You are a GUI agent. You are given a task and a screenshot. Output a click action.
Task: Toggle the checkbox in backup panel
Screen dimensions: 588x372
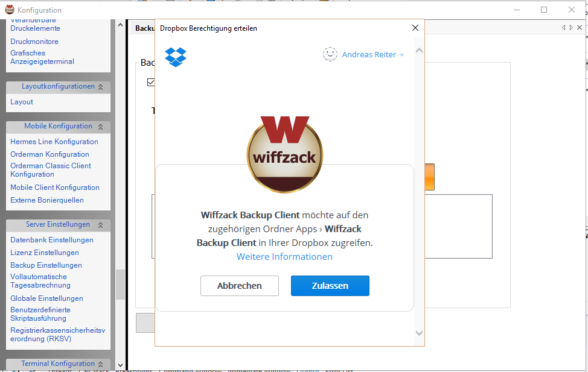(x=151, y=83)
